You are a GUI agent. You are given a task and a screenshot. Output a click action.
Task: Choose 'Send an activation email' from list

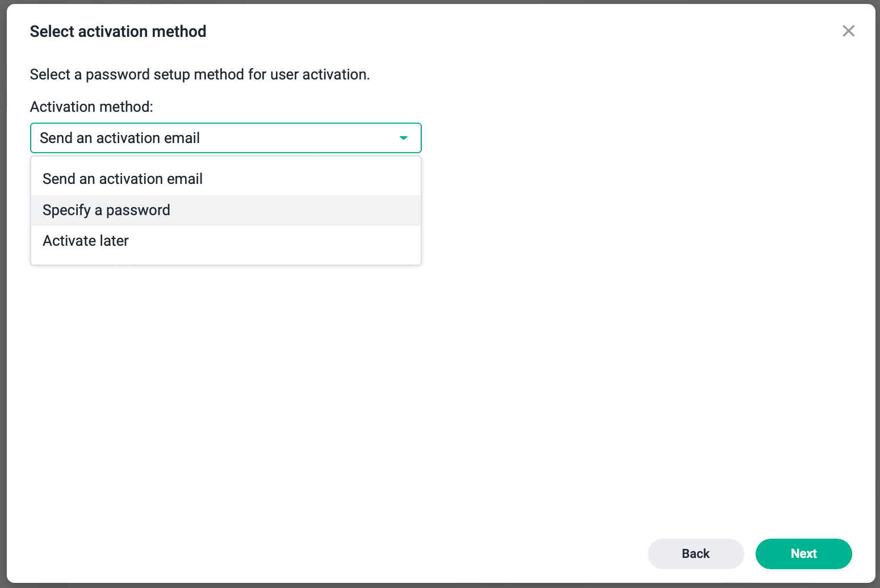pyautogui.click(x=123, y=179)
